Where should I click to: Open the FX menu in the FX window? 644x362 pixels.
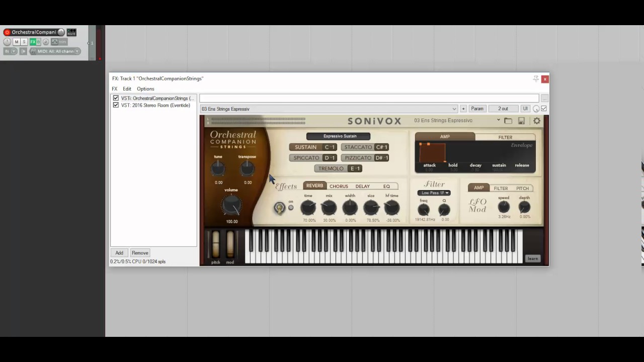click(x=114, y=88)
